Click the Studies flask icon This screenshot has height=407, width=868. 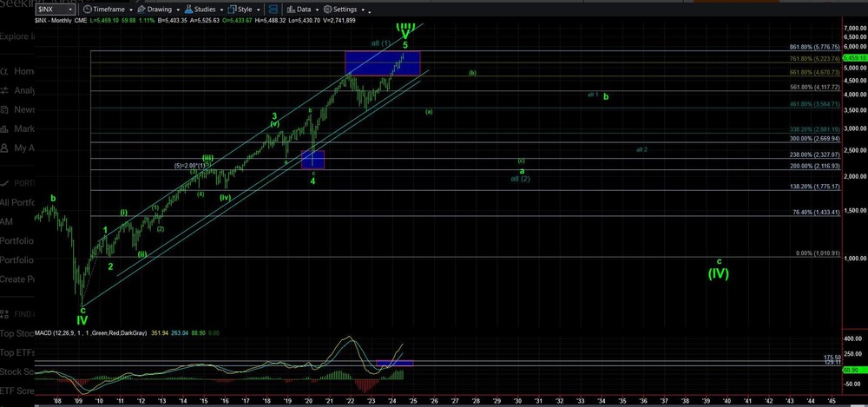[x=188, y=10]
